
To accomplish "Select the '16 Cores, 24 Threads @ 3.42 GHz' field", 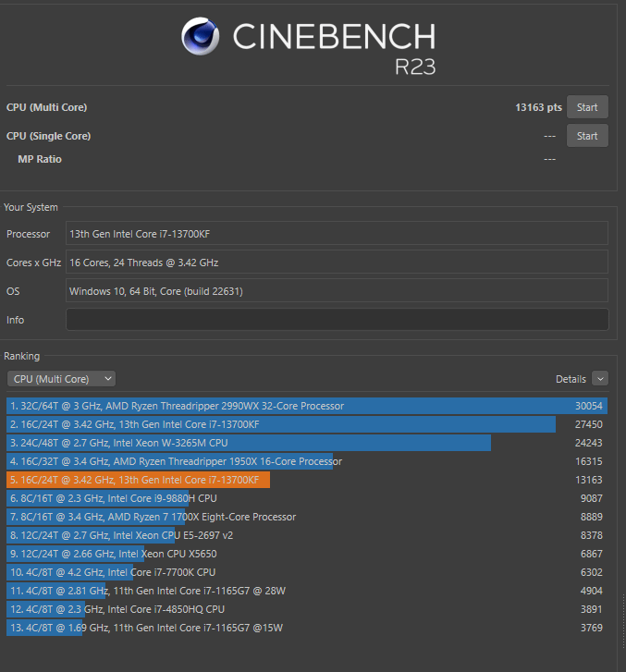I will point(337,263).
